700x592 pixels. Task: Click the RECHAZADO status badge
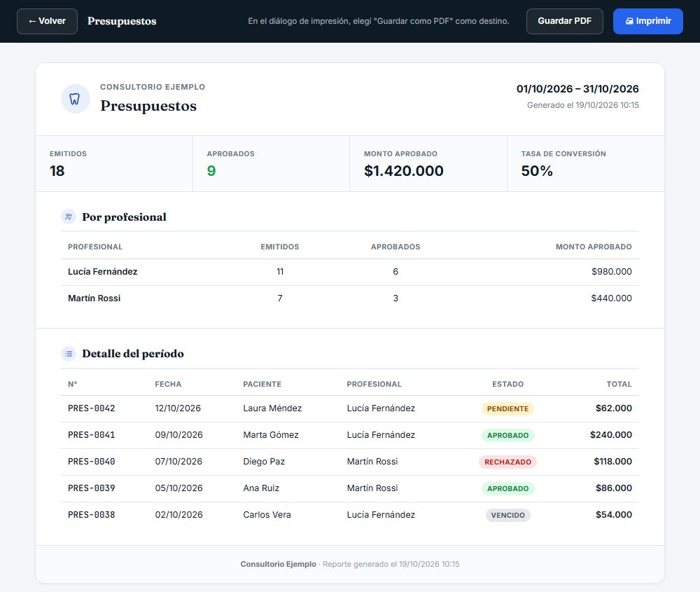[x=507, y=462]
